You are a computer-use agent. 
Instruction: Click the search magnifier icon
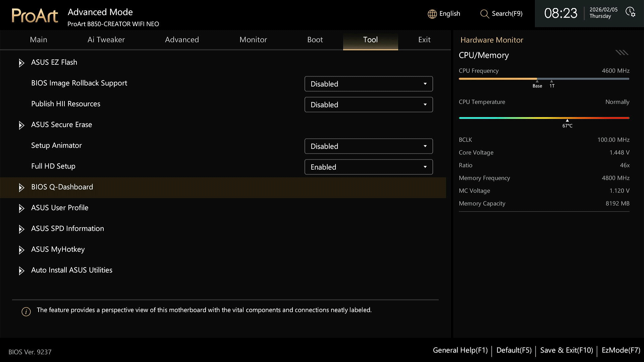click(484, 14)
